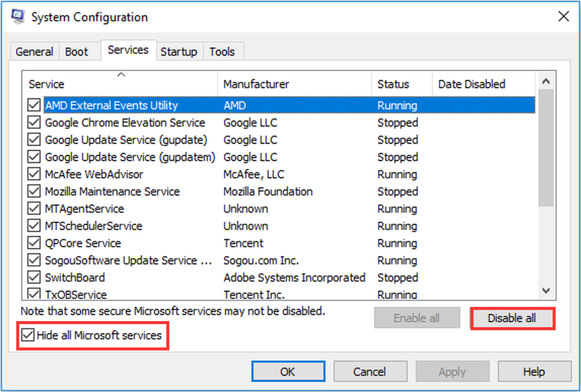Switch to the General tab

coord(34,52)
